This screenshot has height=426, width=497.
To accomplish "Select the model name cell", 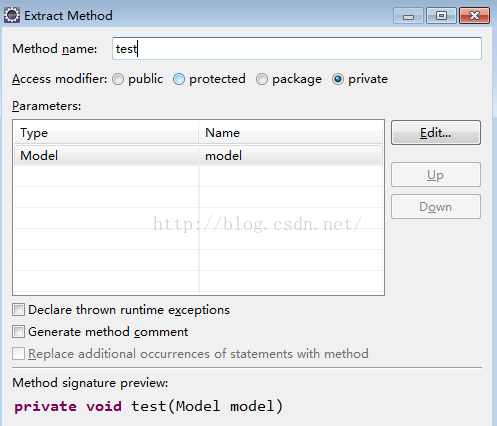I will 291,155.
